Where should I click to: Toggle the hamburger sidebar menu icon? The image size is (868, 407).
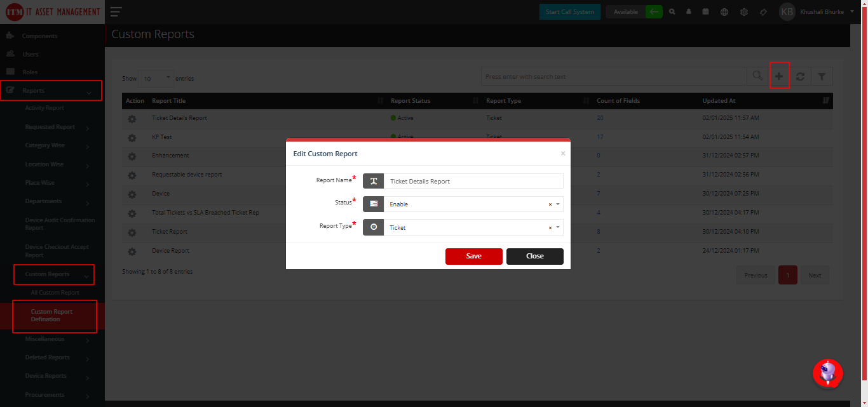pyautogui.click(x=116, y=11)
